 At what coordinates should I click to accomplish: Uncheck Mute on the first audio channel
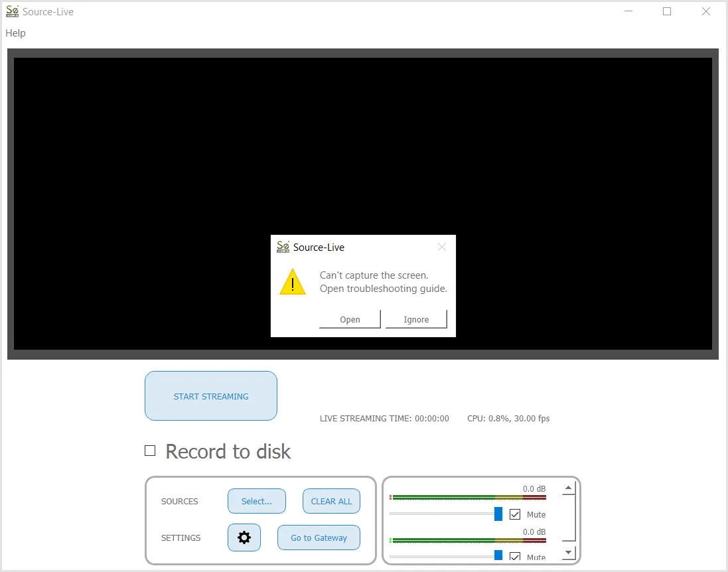point(514,514)
